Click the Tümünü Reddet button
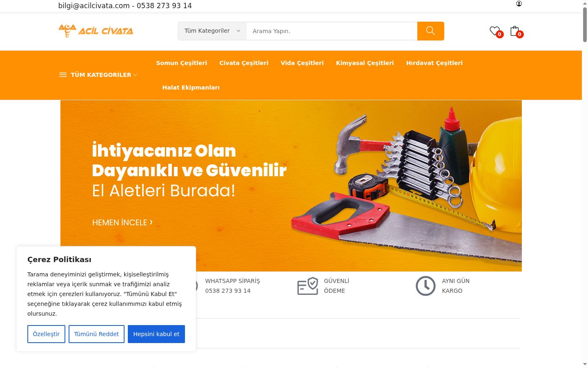This screenshot has height=368, width=588. tap(96, 334)
